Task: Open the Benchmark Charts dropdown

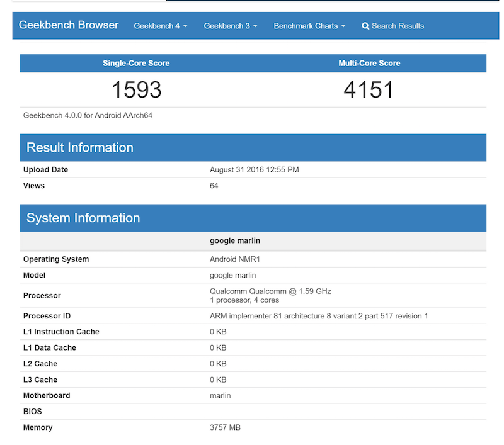Action: (309, 26)
